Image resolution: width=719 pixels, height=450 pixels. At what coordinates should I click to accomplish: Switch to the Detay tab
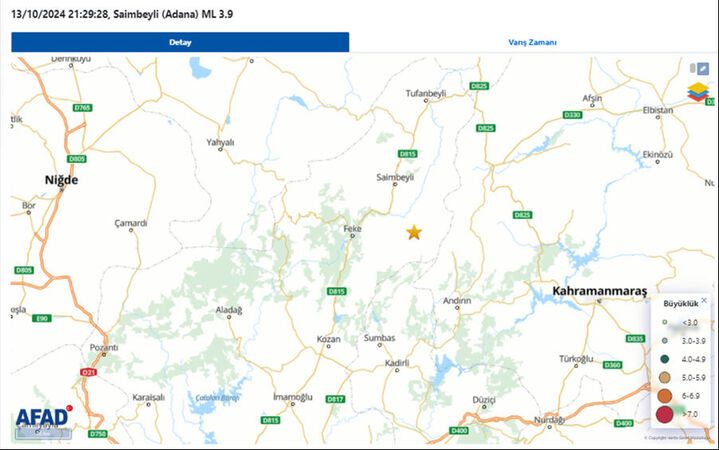(x=180, y=42)
